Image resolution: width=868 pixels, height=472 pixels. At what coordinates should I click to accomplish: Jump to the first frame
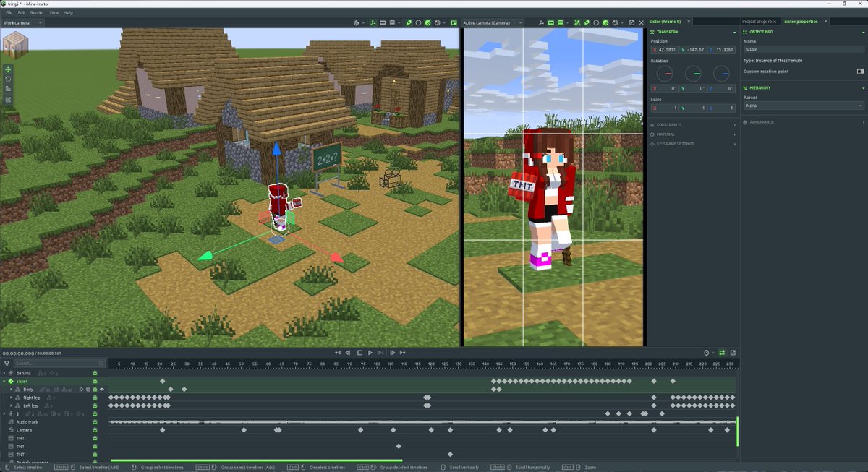[337, 353]
